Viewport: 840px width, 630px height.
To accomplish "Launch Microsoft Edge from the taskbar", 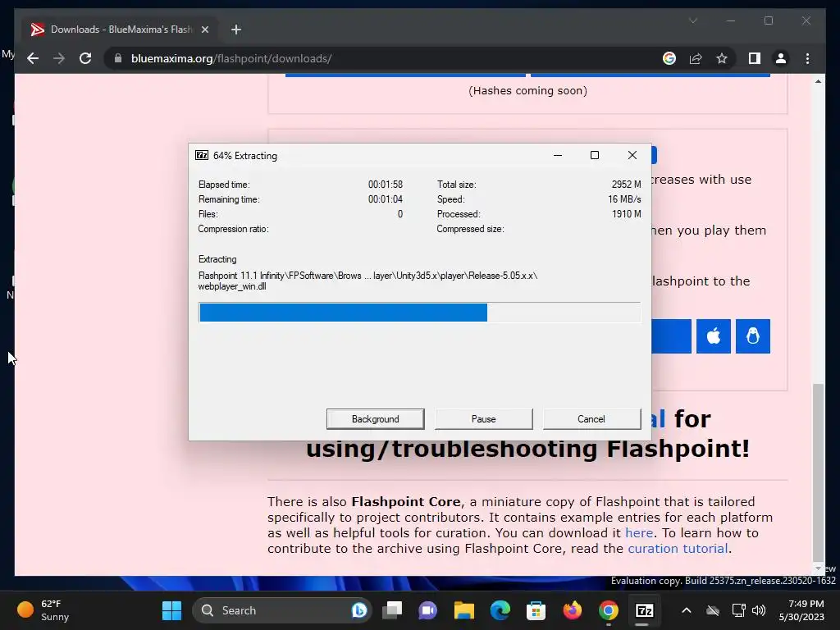I will 500,610.
